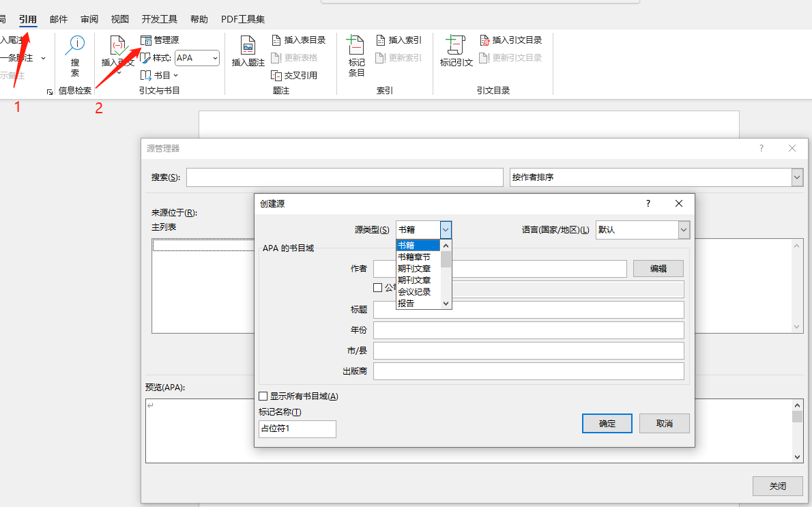Switch to the Review (审阅) ribbon tab
This screenshot has width=812, height=507.
click(x=89, y=19)
